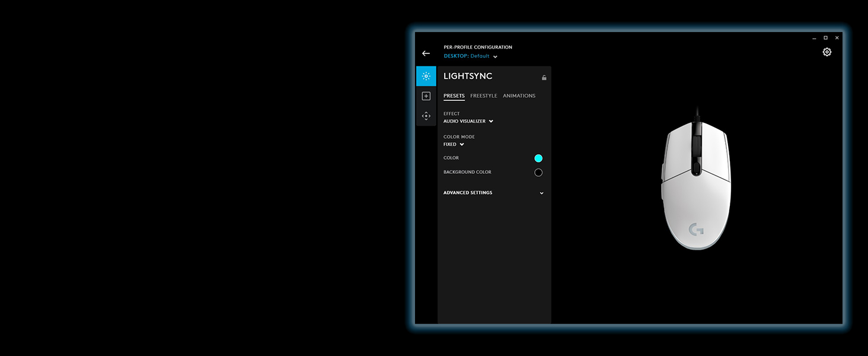
Task: Go back using the left arrow
Action: point(426,53)
